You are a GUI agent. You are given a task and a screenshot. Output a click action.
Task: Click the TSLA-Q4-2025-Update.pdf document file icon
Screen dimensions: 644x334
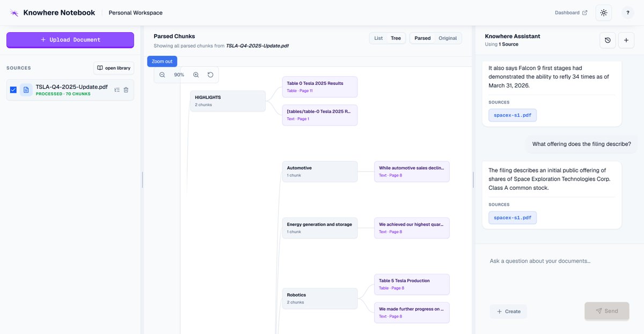(x=26, y=90)
